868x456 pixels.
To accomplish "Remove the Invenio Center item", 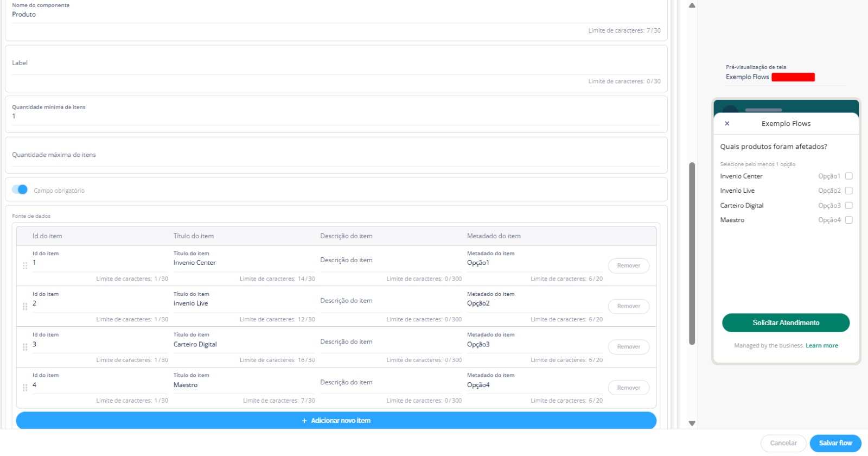I will [628, 265].
